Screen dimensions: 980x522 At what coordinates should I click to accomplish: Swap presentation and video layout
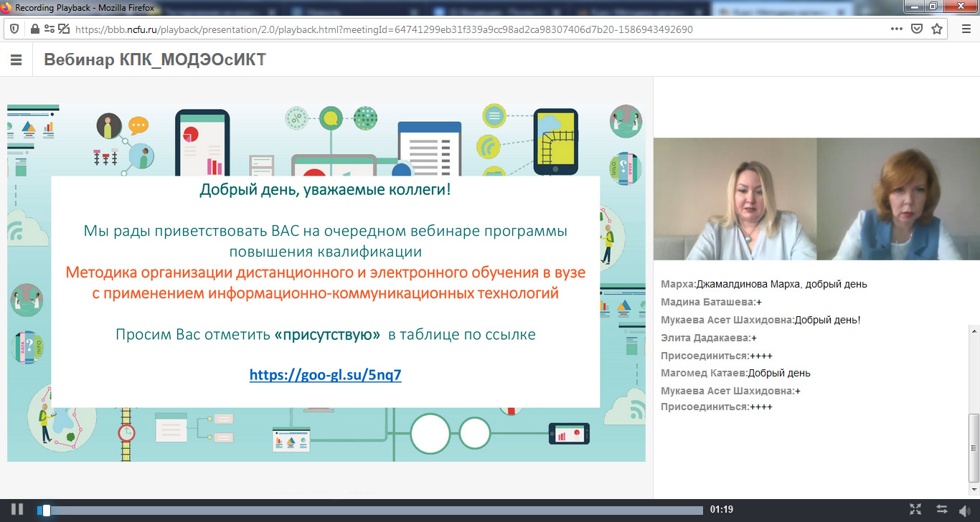[942, 510]
